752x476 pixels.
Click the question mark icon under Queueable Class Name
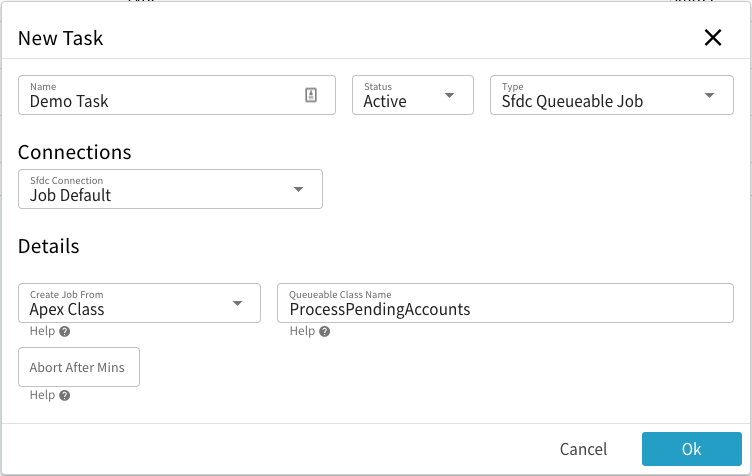point(323,332)
